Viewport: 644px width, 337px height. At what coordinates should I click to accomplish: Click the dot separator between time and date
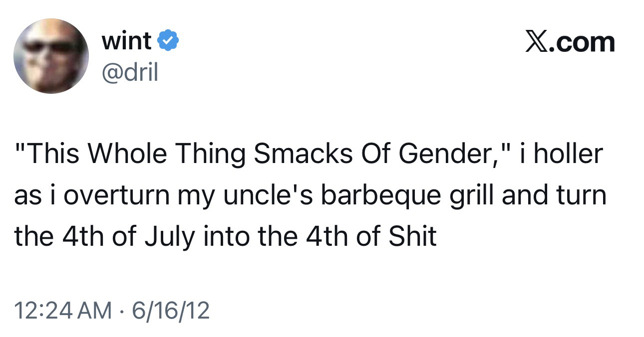point(123,312)
